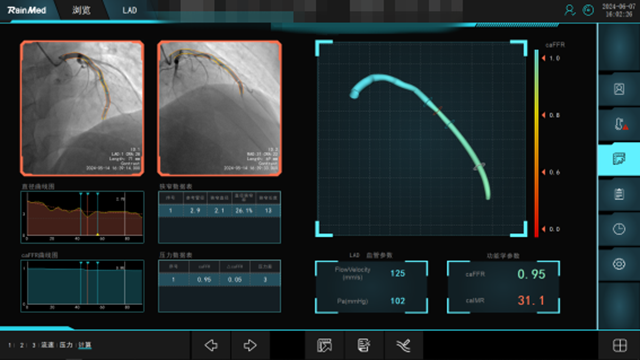Click the image export icon in bottom bar

324,345
